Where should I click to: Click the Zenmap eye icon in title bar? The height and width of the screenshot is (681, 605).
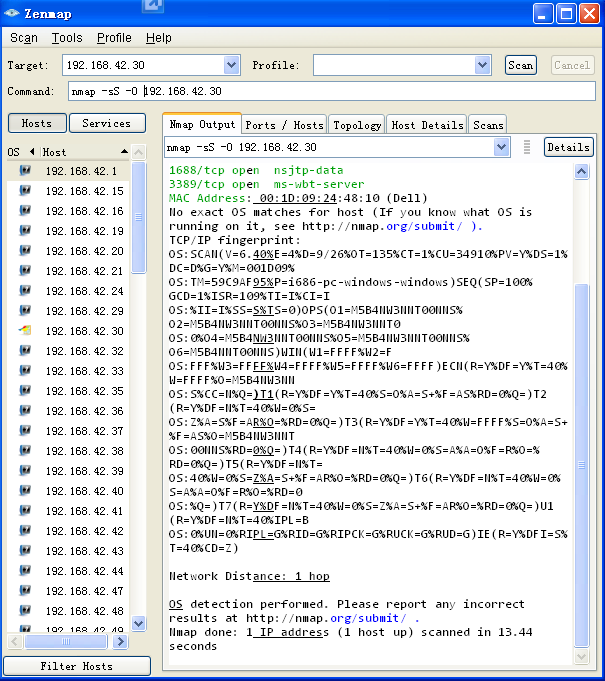point(11,13)
